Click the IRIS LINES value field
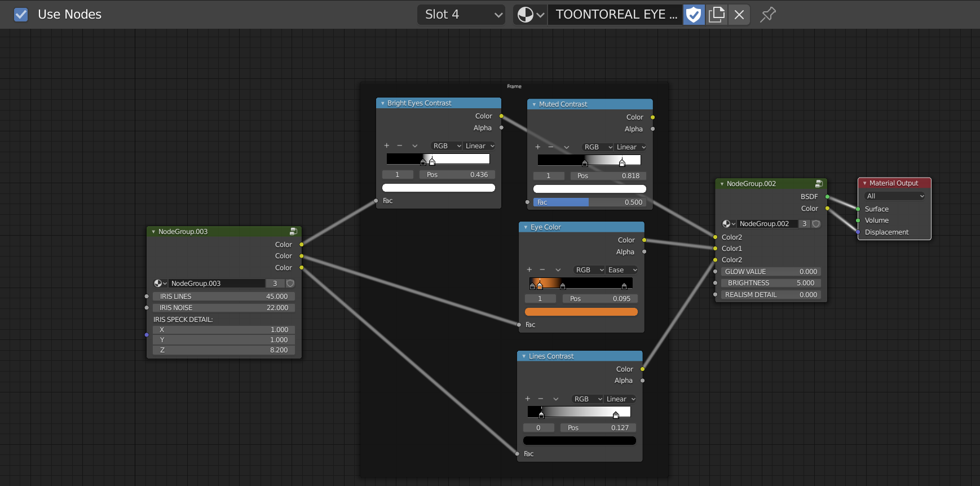This screenshot has width=980, height=486. 224,297
